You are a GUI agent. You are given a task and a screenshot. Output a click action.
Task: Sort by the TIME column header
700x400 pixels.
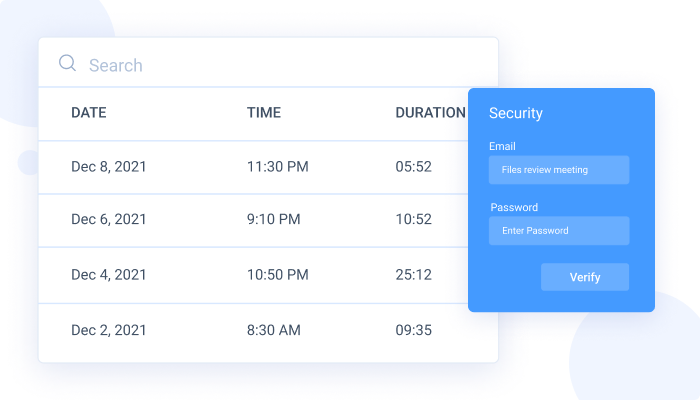(x=264, y=113)
